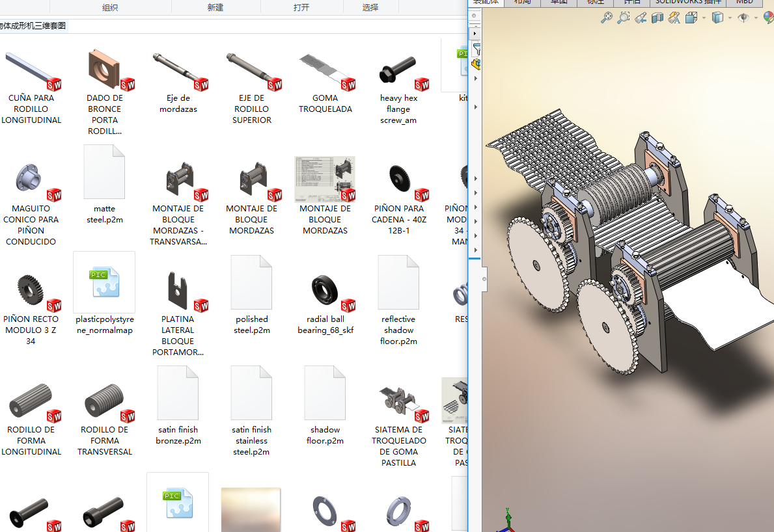Select the CUÑA PARA RODILLO LONGITUDINAL part file
This screenshot has height=532, width=774.
(x=31, y=88)
